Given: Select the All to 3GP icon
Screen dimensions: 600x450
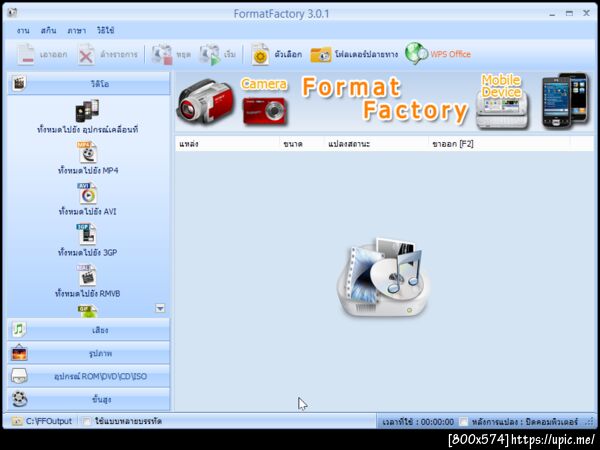Looking at the screenshot, I should tap(86, 234).
